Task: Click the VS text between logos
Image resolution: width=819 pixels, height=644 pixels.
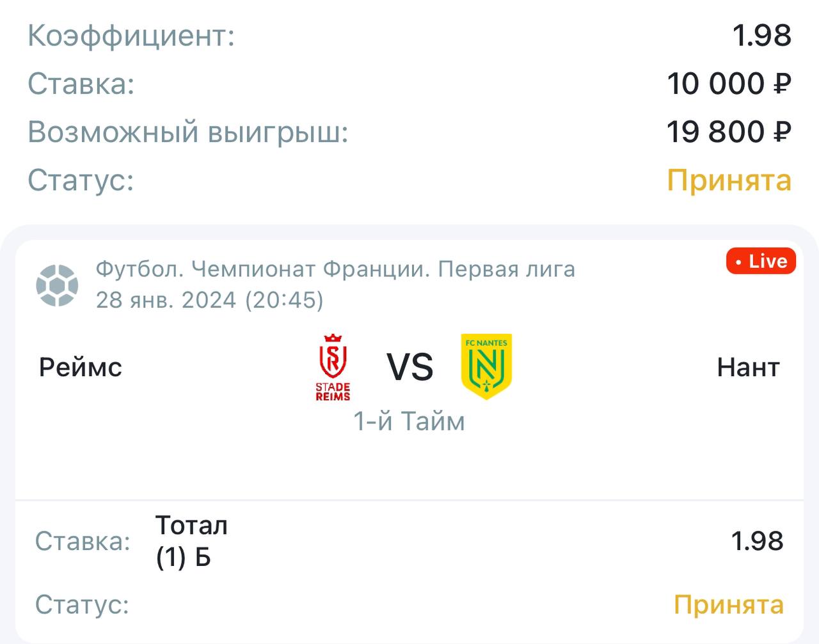Action: pos(410,367)
